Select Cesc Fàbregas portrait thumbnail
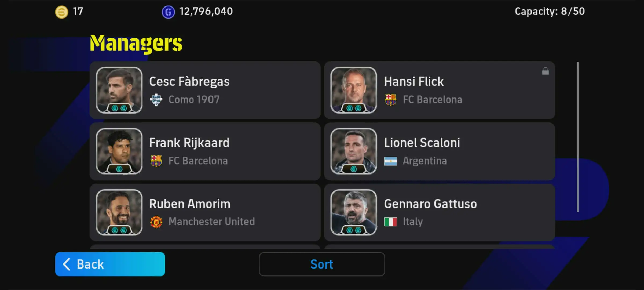 click(119, 90)
